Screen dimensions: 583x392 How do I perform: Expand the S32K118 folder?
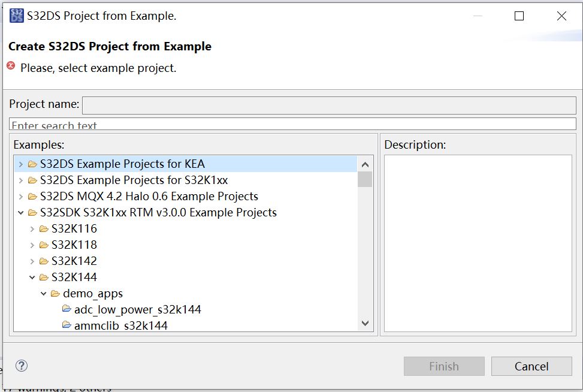click(32, 245)
